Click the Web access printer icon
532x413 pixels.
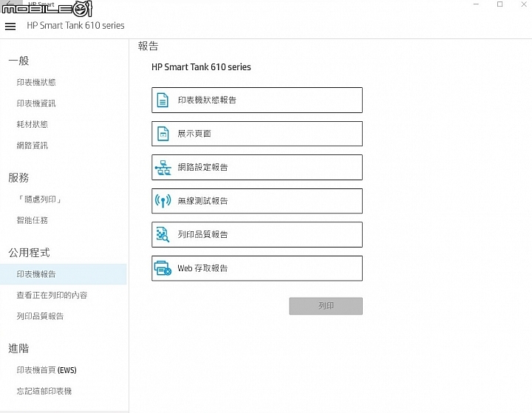point(163,268)
